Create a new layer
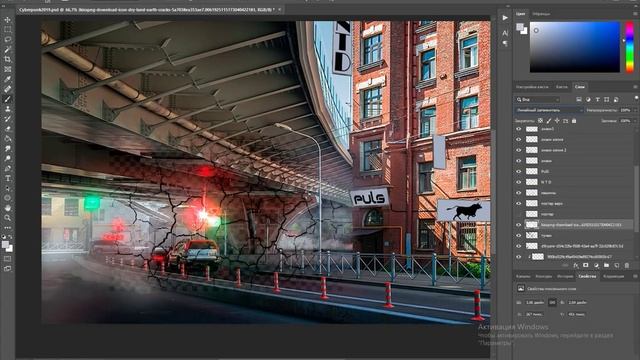The width and height of the screenshot is (640, 360). tap(617, 265)
